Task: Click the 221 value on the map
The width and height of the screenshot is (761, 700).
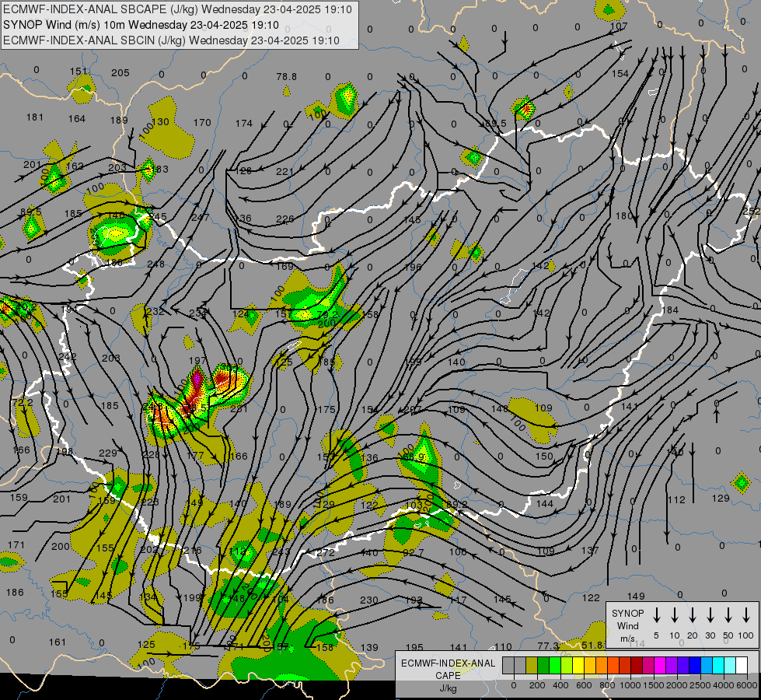Action: tap(285, 172)
